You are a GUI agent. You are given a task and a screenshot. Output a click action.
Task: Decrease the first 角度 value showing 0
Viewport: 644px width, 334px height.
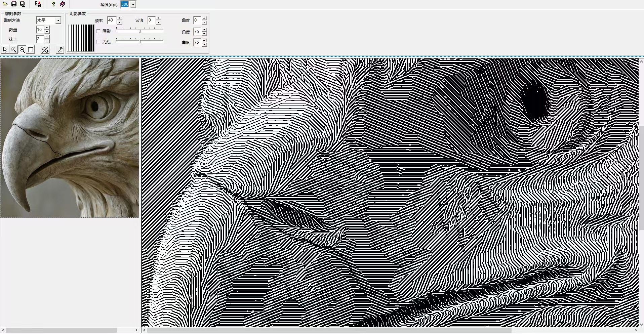click(x=204, y=22)
